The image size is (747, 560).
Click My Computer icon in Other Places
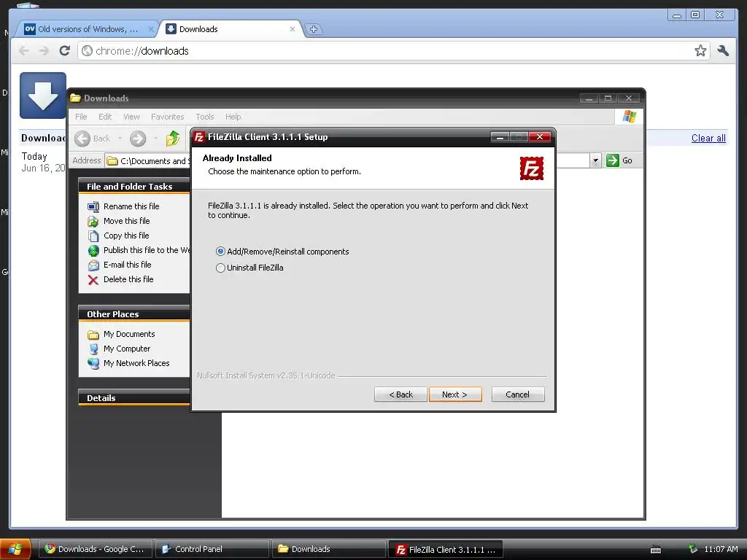click(93, 349)
